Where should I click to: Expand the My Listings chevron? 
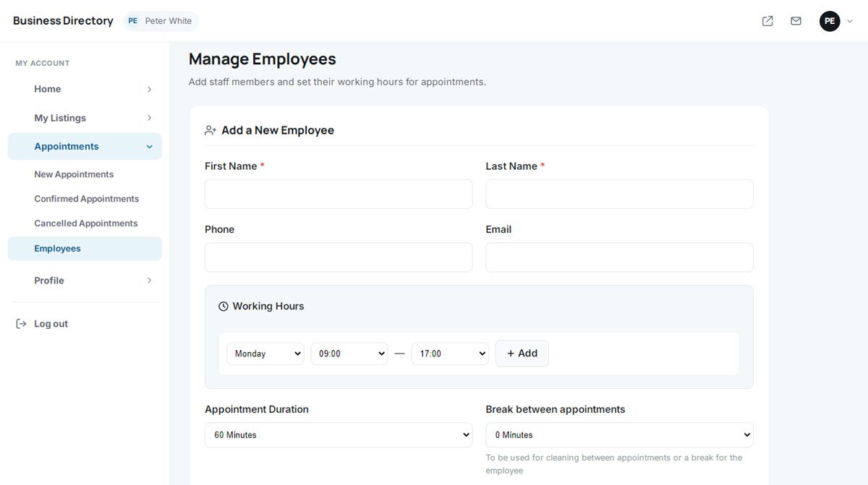[x=149, y=118]
